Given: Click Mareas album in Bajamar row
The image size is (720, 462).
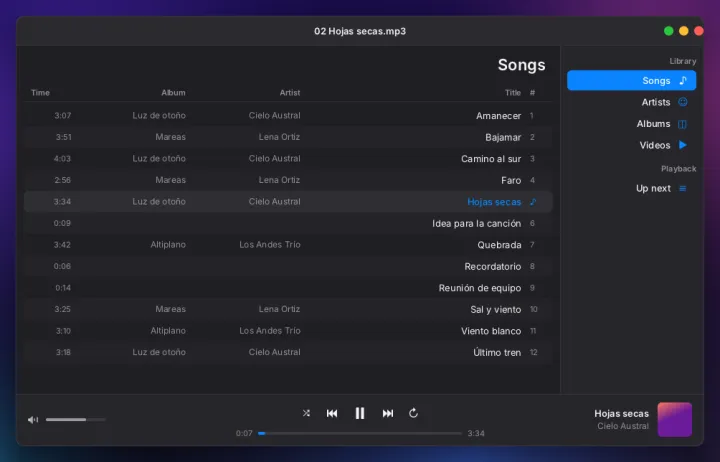Looking at the screenshot, I should click(x=170, y=137).
